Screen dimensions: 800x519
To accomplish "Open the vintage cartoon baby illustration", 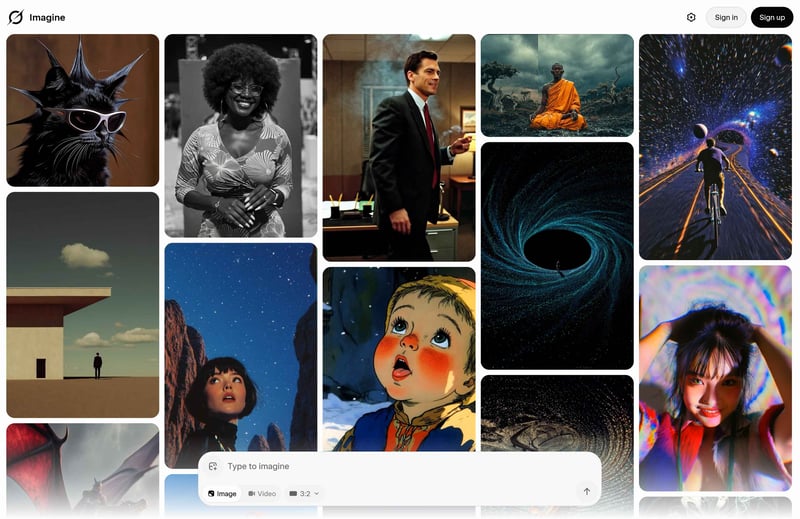I will [x=399, y=359].
